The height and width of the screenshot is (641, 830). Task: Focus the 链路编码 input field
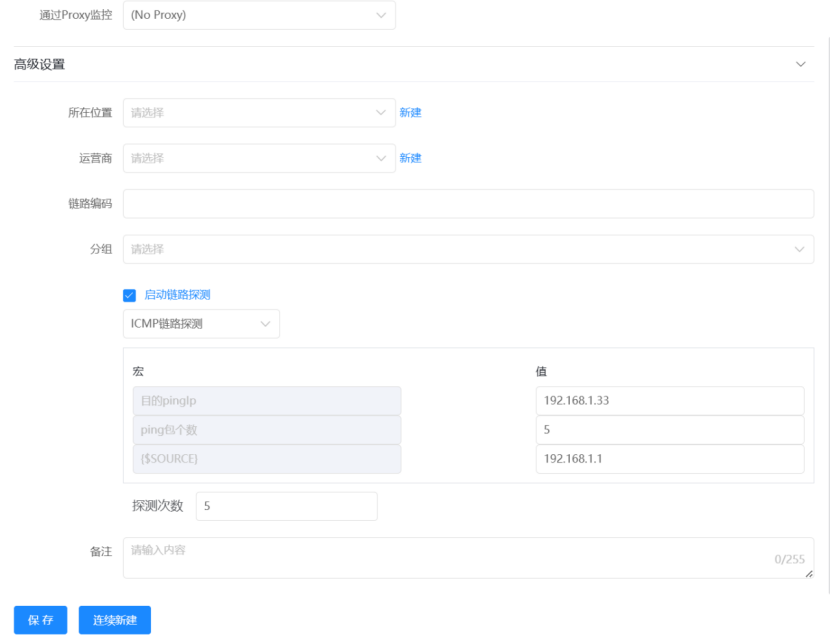(x=468, y=204)
